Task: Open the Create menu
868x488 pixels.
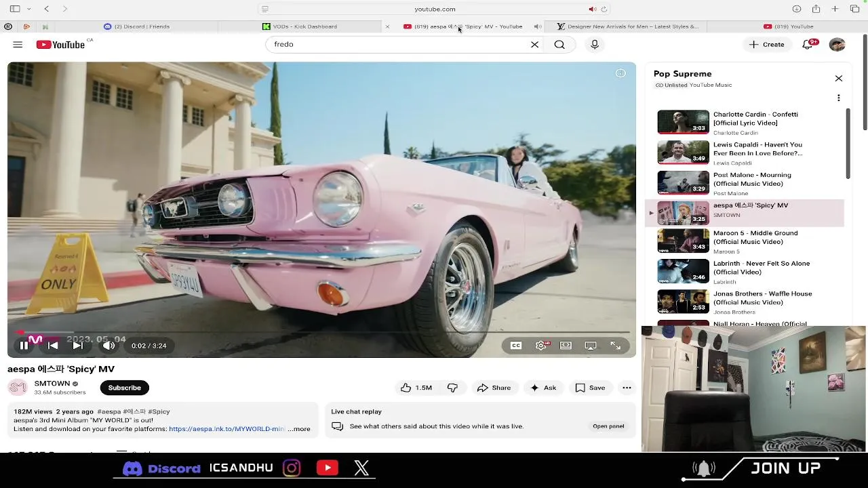Action: [767, 45]
